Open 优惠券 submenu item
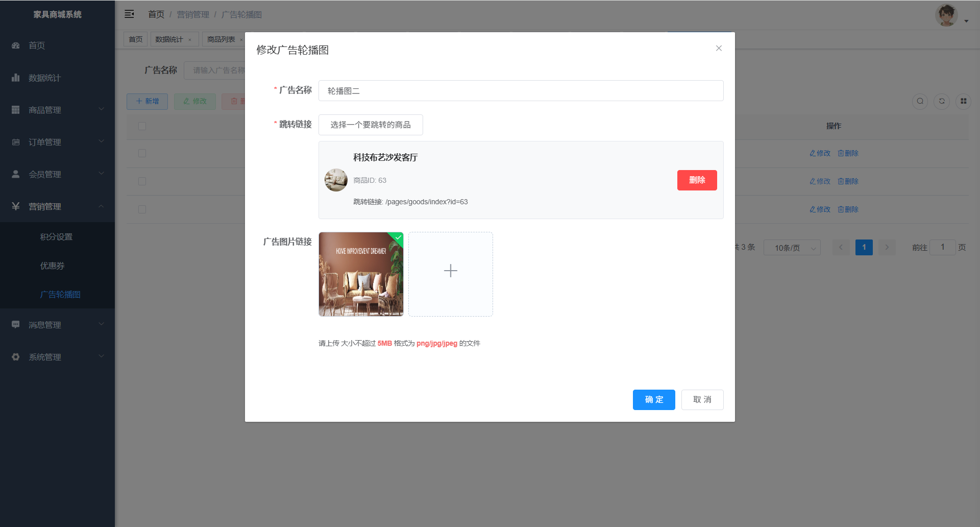The width and height of the screenshot is (980, 527). (x=52, y=266)
